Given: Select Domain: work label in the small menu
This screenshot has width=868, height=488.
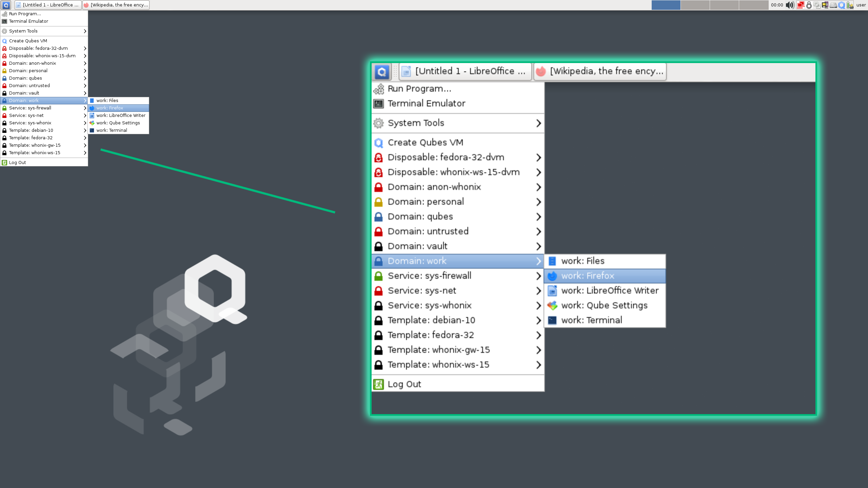Looking at the screenshot, I should (24, 101).
